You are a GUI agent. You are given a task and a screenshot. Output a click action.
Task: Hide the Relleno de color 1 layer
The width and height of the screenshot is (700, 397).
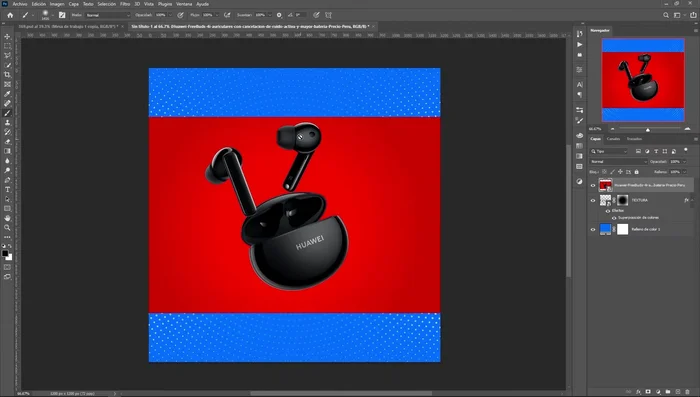(593, 230)
